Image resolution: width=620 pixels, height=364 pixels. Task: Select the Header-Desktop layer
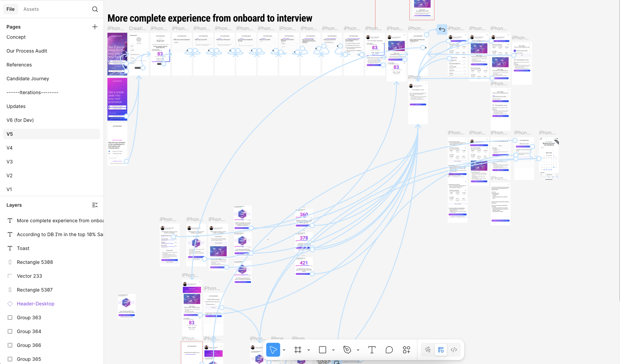(35, 304)
